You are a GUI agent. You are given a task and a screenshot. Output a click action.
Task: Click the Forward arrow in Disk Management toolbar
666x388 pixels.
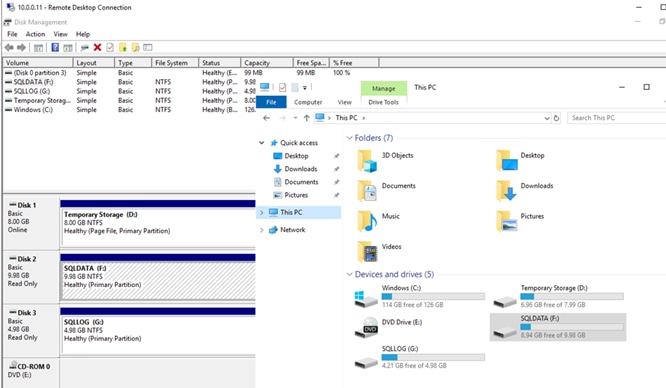pyautogui.click(x=21, y=48)
